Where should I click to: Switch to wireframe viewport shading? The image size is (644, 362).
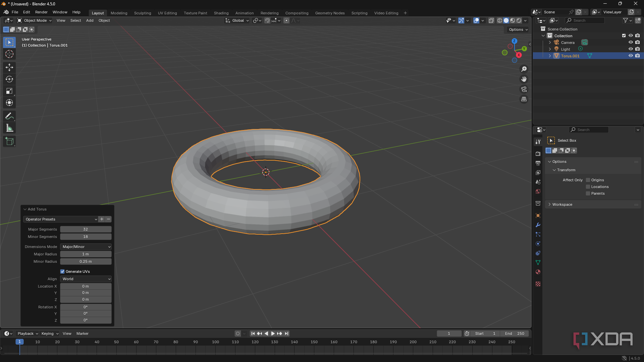[x=500, y=20]
